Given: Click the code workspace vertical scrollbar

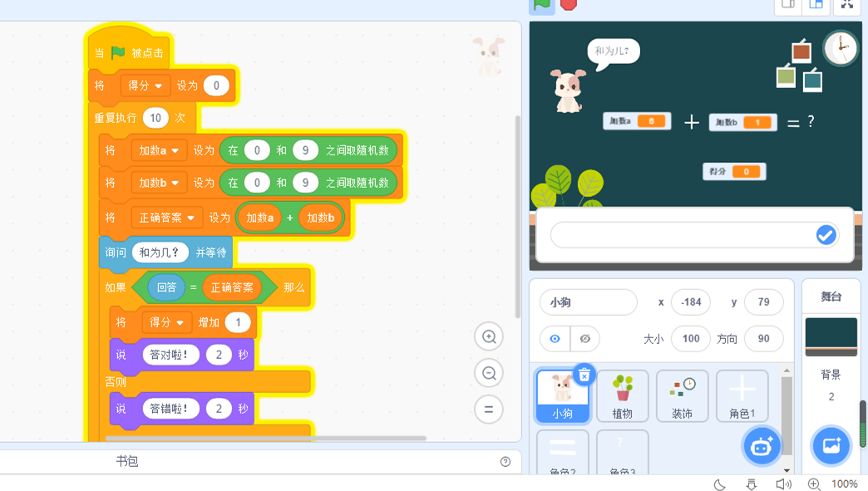Looking at the screenshot, I should [518, 217].
